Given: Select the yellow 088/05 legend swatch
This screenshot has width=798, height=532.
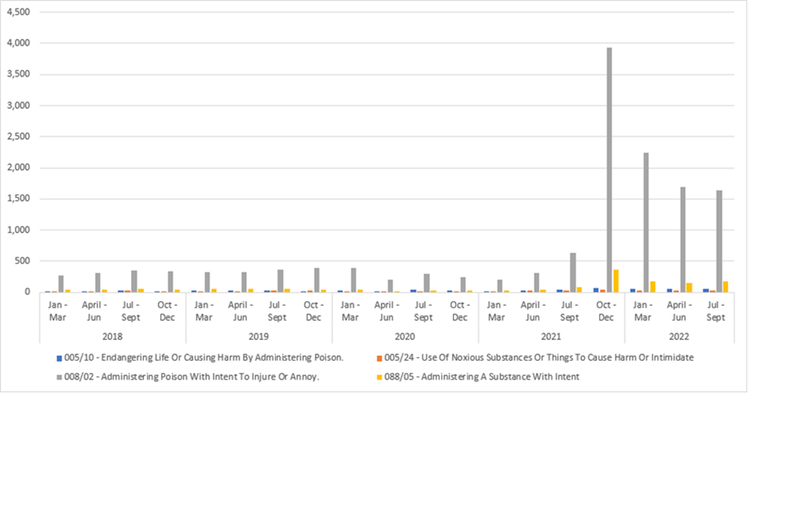Looking at the screenshot, I should click(x=379, y=377).
